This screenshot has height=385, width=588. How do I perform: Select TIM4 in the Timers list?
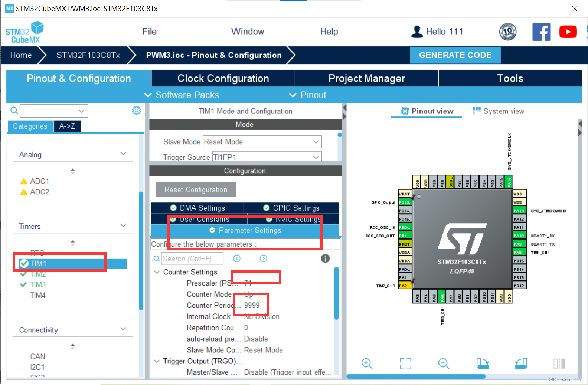tap(38, 295)
